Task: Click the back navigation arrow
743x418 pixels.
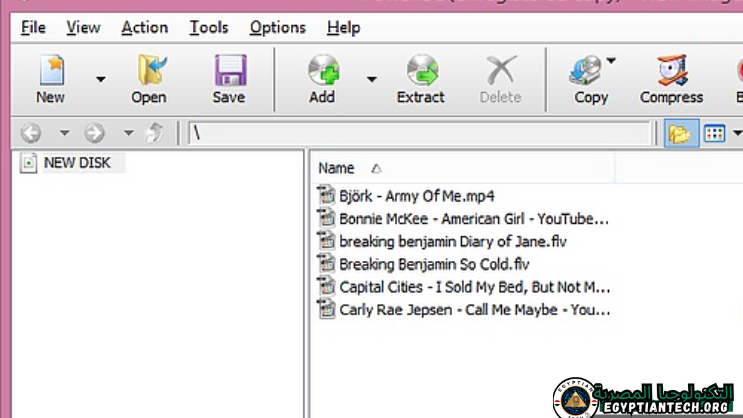Action: (x=31, y=133)
